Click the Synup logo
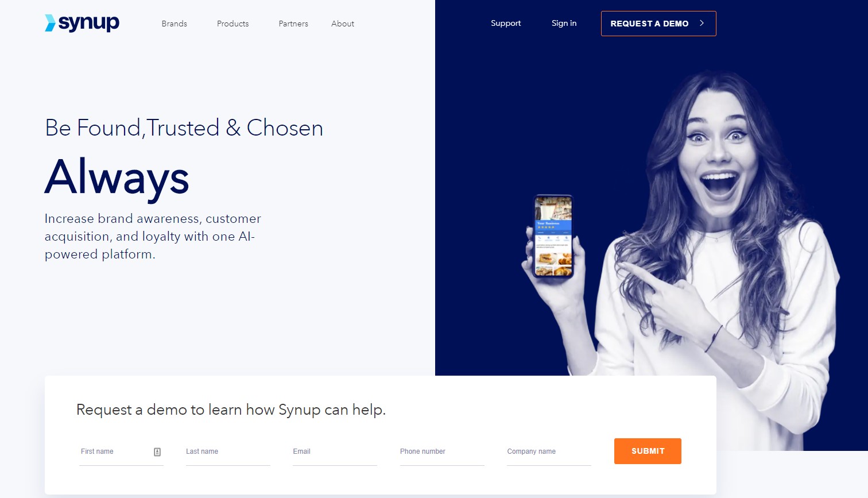Viewport: 868px width, 498px height. click(x=82, y=23)
